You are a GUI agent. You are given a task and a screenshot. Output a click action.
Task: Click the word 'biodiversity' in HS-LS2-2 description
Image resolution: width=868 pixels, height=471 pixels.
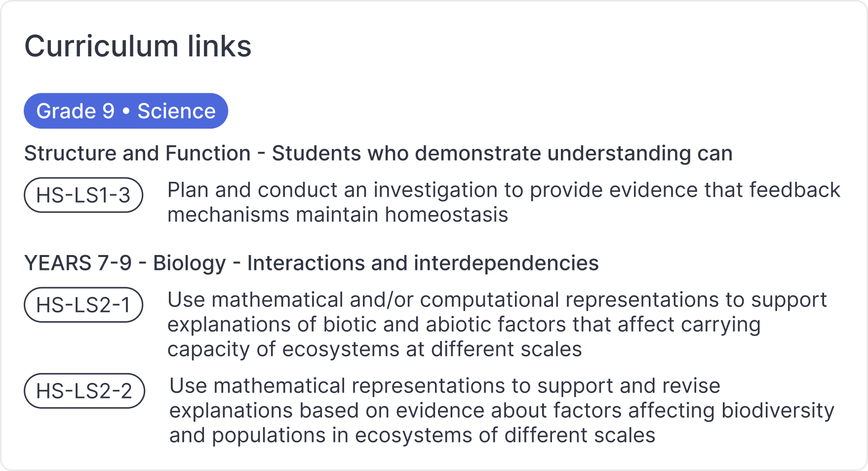(x=777, y=411)
